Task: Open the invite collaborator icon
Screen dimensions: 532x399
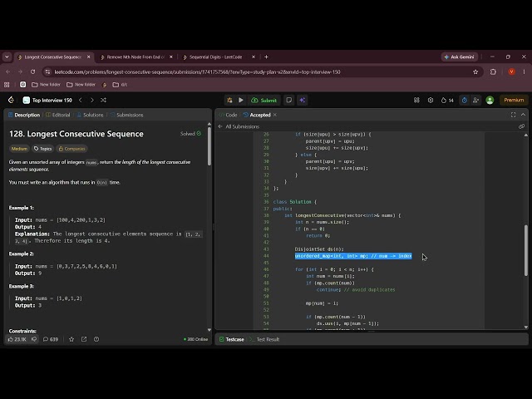Action: (475, 100)
